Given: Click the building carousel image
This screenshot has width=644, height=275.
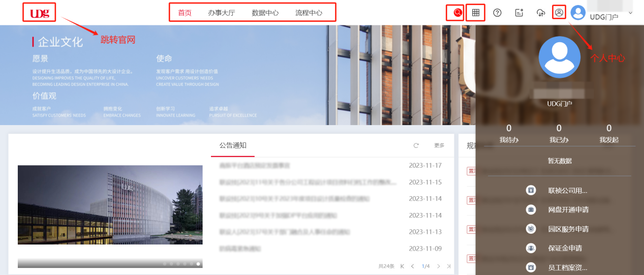Looking at the screenshot, I should [110, 205].
